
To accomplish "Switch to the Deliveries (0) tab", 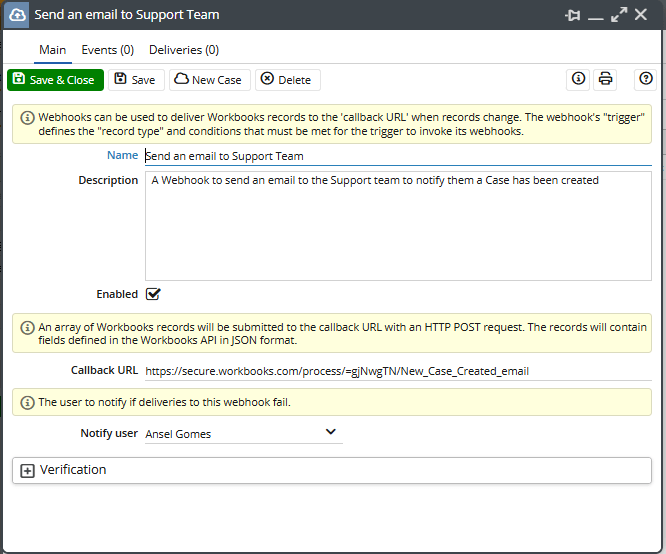I will pos(184,50).
